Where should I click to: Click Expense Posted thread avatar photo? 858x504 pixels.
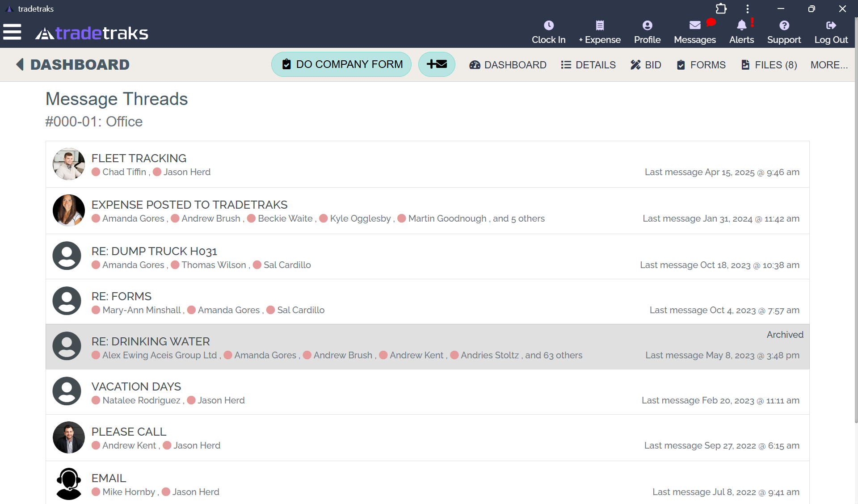[69, 210]
